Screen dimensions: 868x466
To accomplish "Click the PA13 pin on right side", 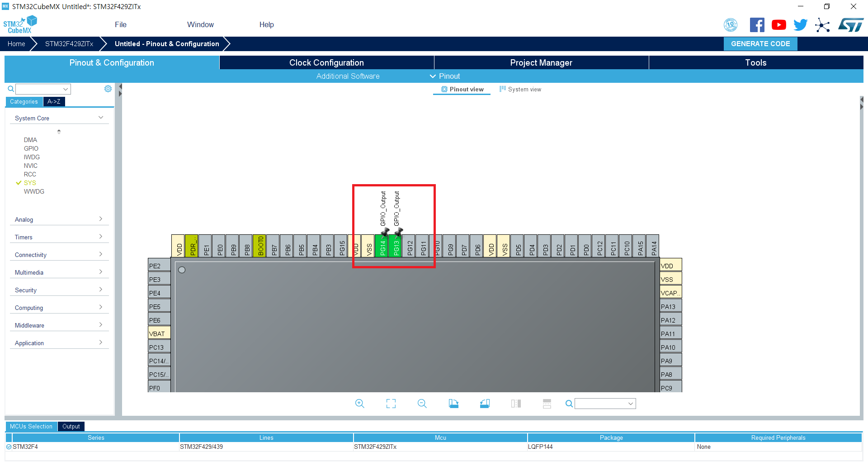I will [671, 306].
